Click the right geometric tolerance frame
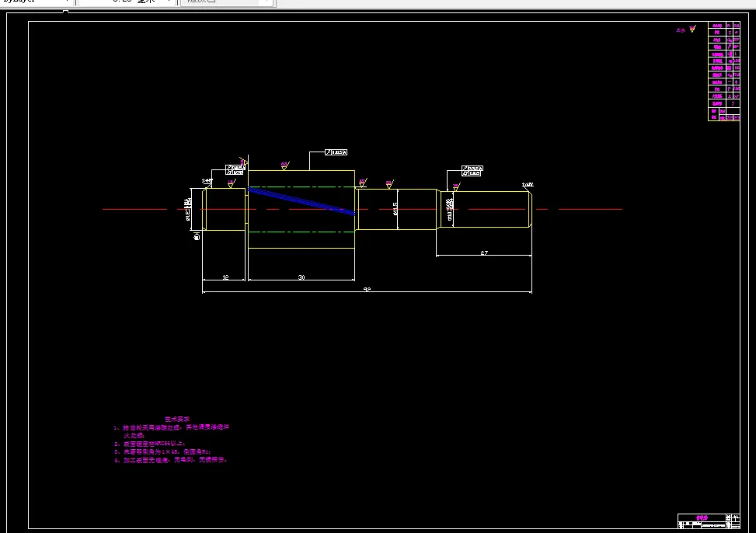This screenshot has width=756, height=533. tap(472, 171)
